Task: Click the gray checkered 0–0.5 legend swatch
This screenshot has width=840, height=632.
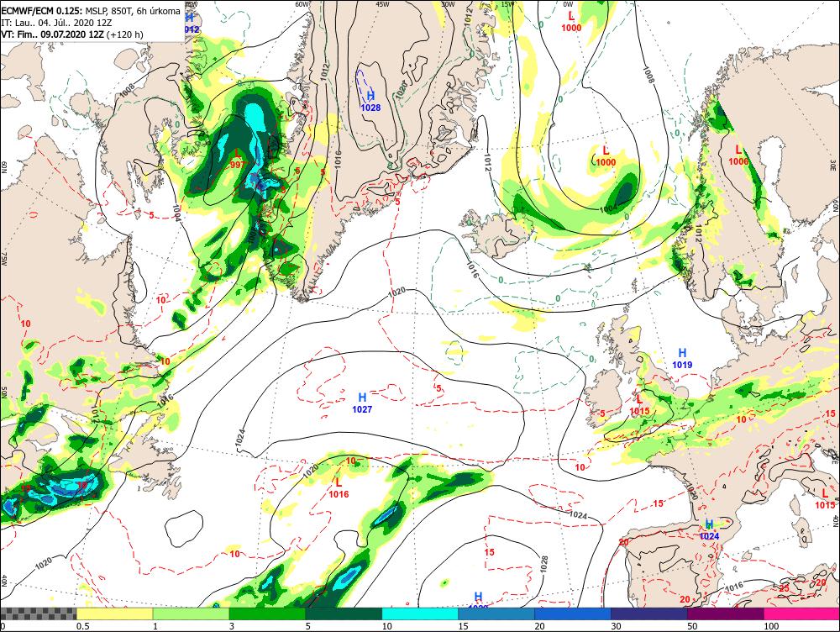Action: pos(38,614)
